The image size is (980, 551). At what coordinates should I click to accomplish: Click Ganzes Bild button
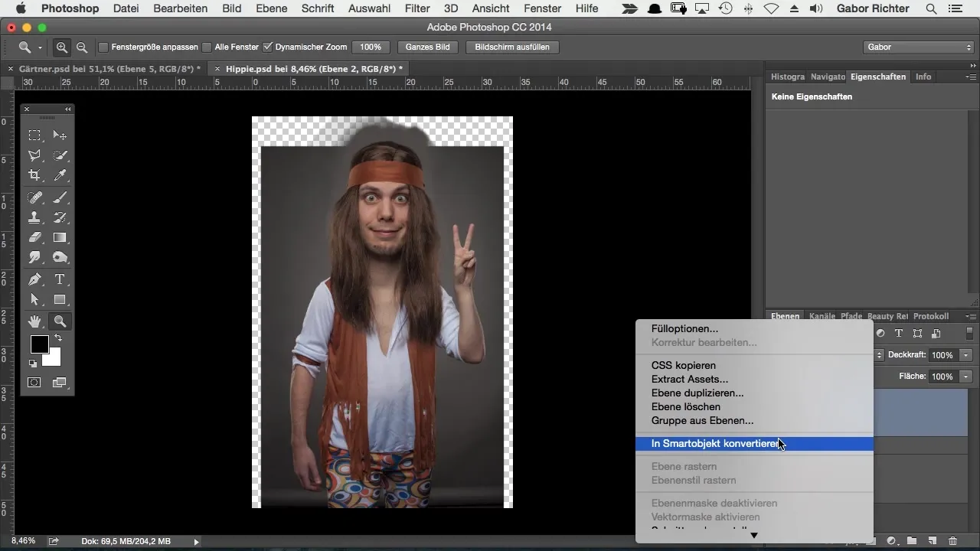(427, 47)
